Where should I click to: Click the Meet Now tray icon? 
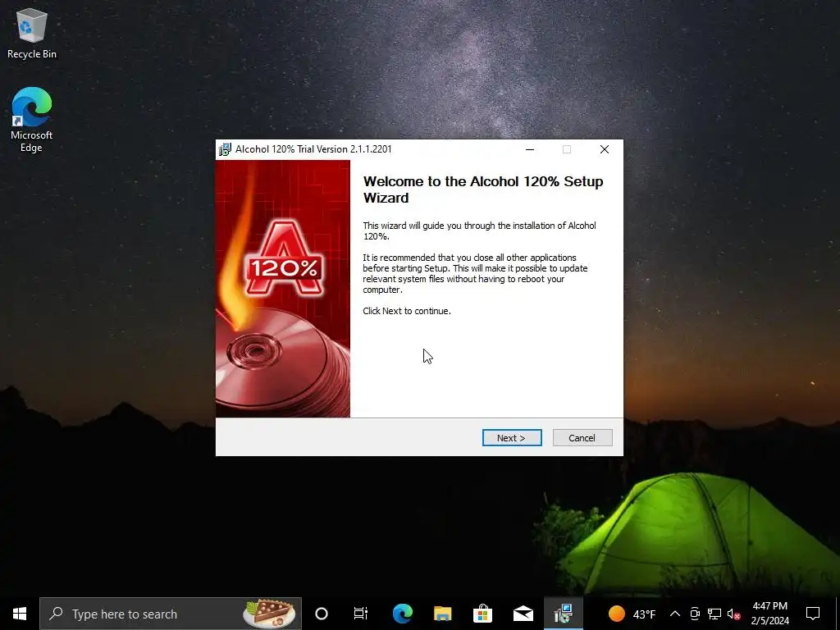tap(695, 614)
